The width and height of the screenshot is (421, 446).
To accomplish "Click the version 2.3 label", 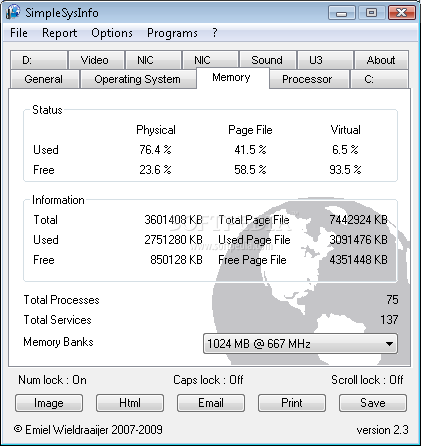I will (382, 430).
